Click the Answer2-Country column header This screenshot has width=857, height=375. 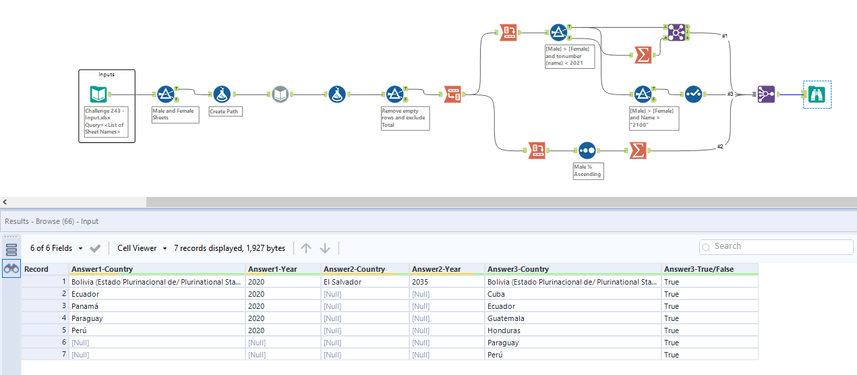[x=365, y=269]
